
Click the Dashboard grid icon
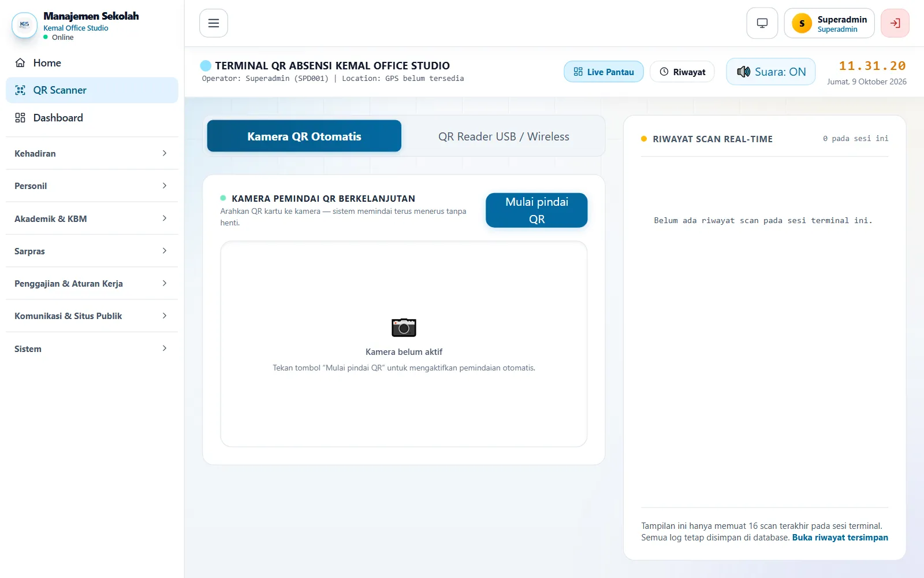20,118
